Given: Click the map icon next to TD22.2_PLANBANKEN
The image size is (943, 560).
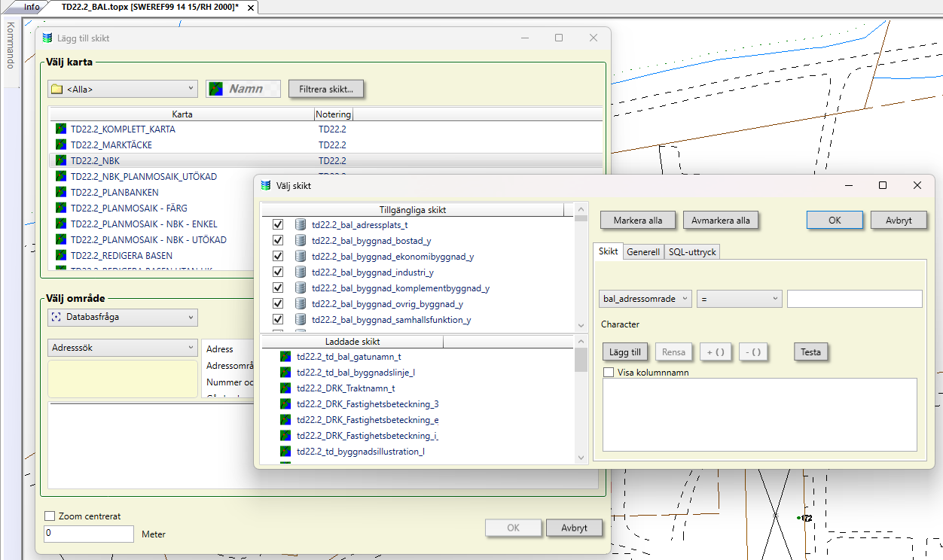Looking at the screenshot, I should click(x=61, y=193).
